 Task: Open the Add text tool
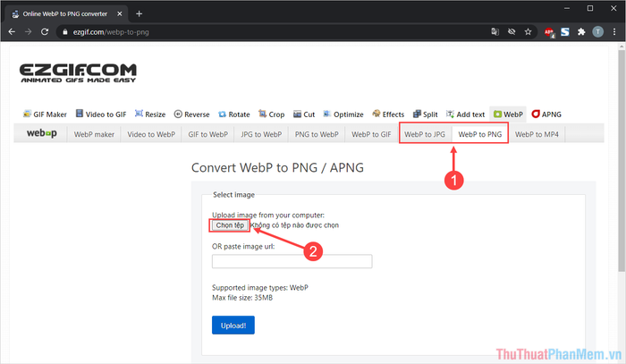[x=466, y=114]
